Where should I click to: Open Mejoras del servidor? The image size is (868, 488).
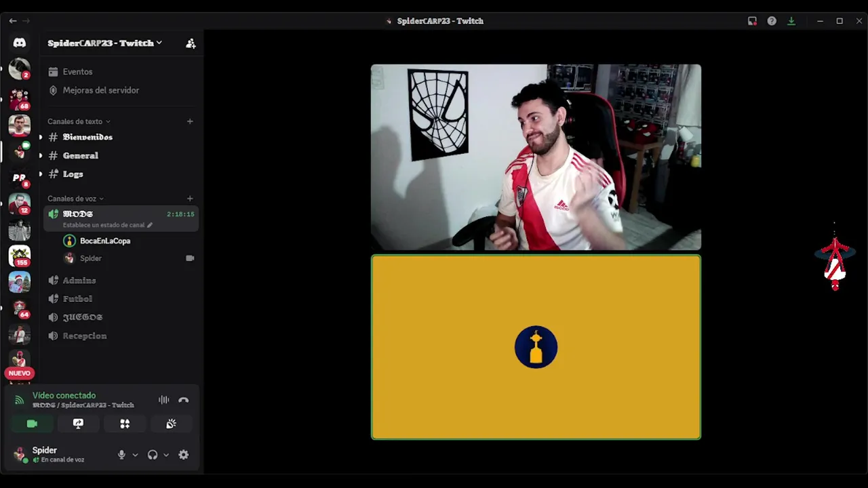point(121,90)
